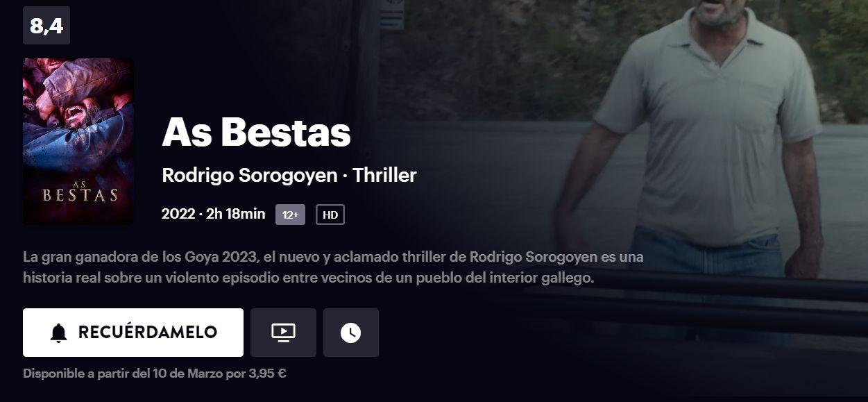The image size is (868, 402).
Task: Click the As Bestas movie title
Action: coord(256,132)
